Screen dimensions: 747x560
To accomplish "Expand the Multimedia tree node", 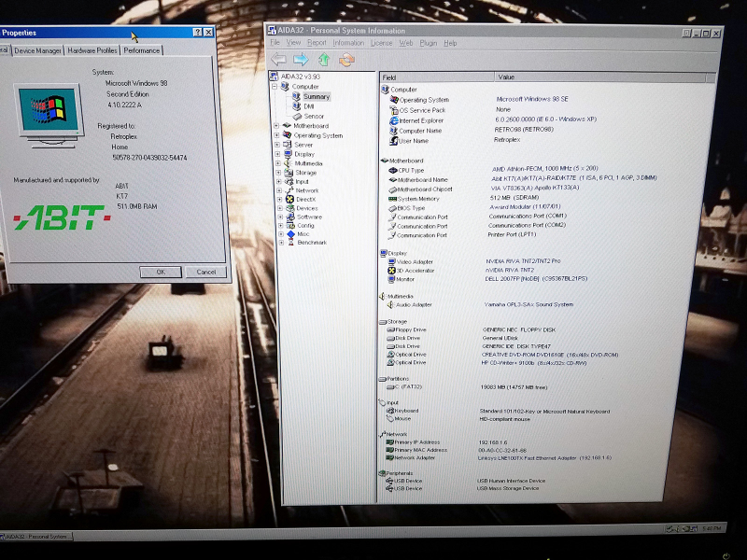I will click(278, 163).
